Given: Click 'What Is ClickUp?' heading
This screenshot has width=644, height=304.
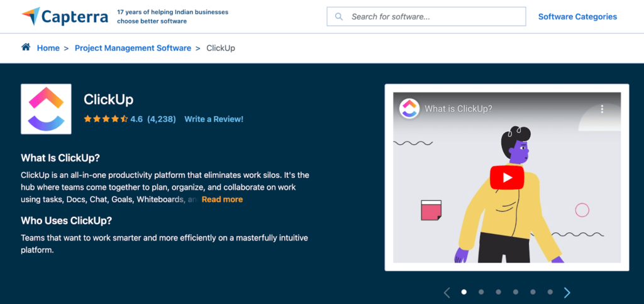Looking at the screenshot, I should click(x=60, y=158).
